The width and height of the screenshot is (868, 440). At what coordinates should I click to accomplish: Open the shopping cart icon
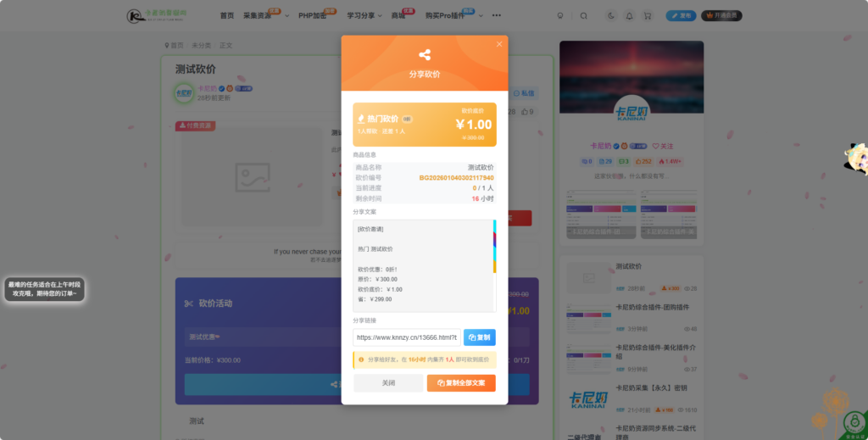[647, 16]
